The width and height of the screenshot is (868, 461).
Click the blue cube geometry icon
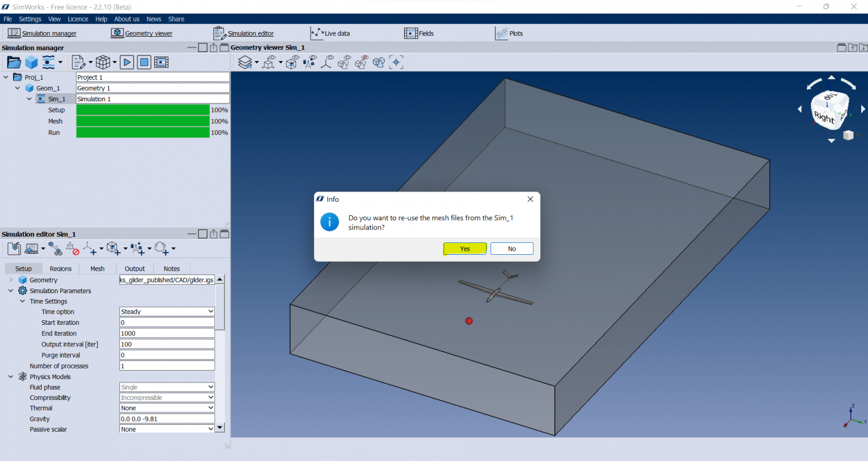point(32,62)
